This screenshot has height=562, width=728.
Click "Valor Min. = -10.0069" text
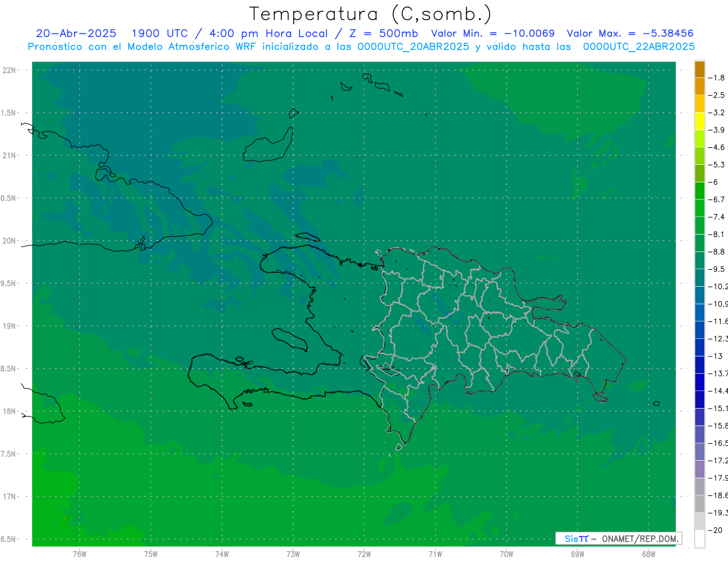click(493, 33)
